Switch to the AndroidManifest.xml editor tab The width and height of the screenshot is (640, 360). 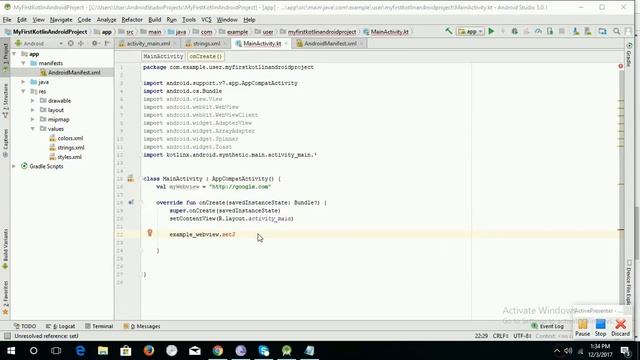(330, 43)
